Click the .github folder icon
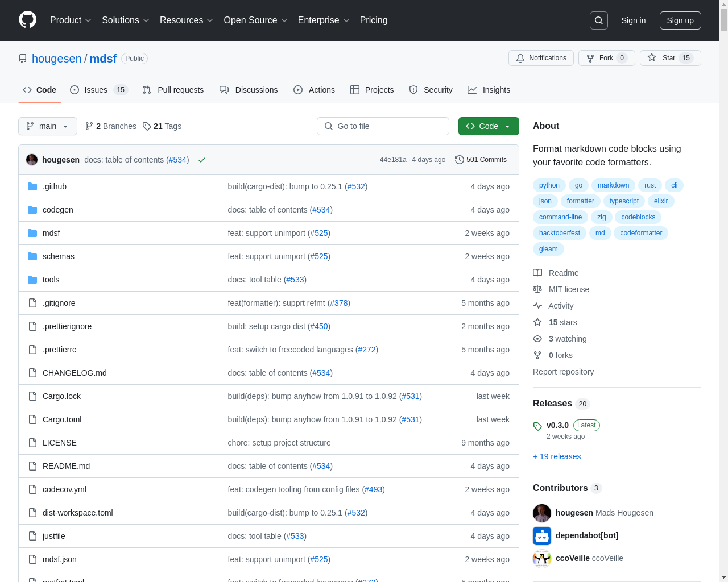 pyautogui.click(x=32, y=186)
